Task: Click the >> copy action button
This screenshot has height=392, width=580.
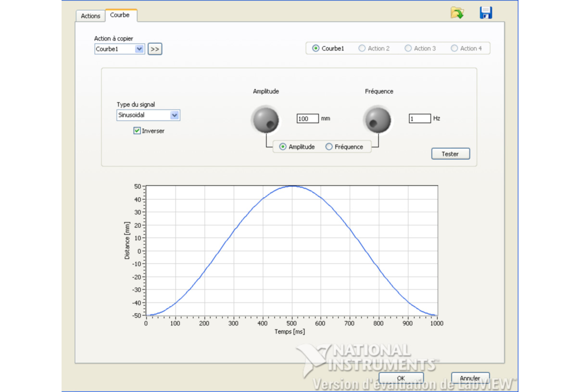Action: (155, 49)
